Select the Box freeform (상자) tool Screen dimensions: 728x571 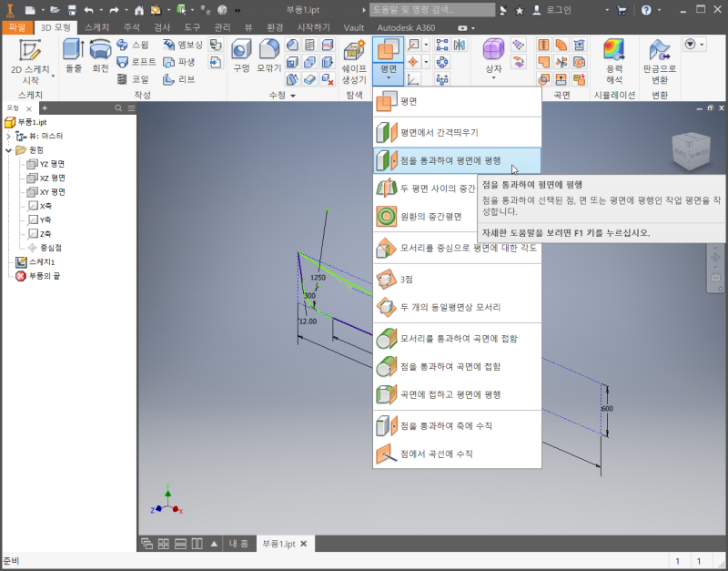[x=493, y=55]
